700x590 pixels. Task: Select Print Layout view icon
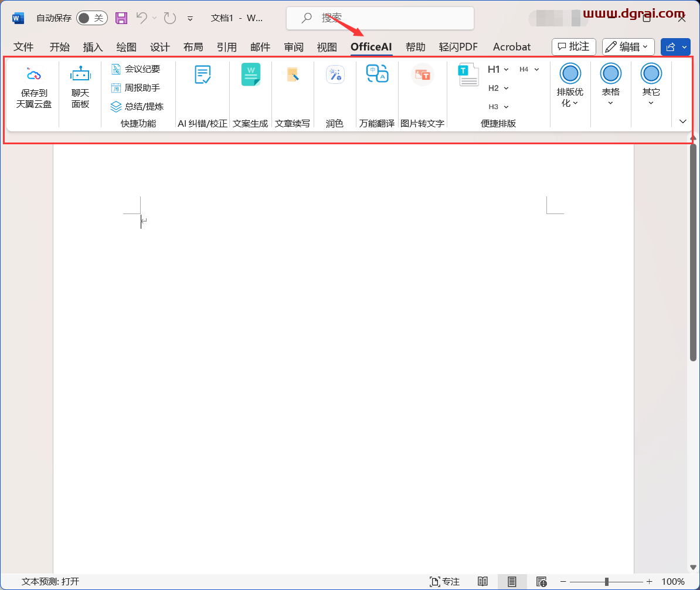click(512, 582)
